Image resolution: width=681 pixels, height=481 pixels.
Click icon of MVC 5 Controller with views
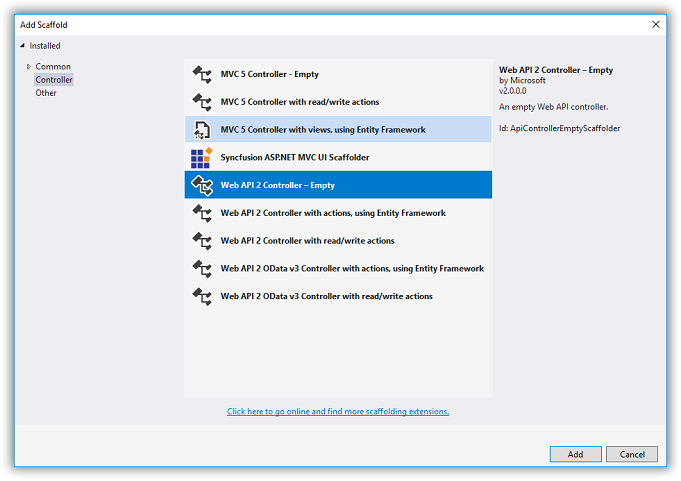(x=202, y=130)
